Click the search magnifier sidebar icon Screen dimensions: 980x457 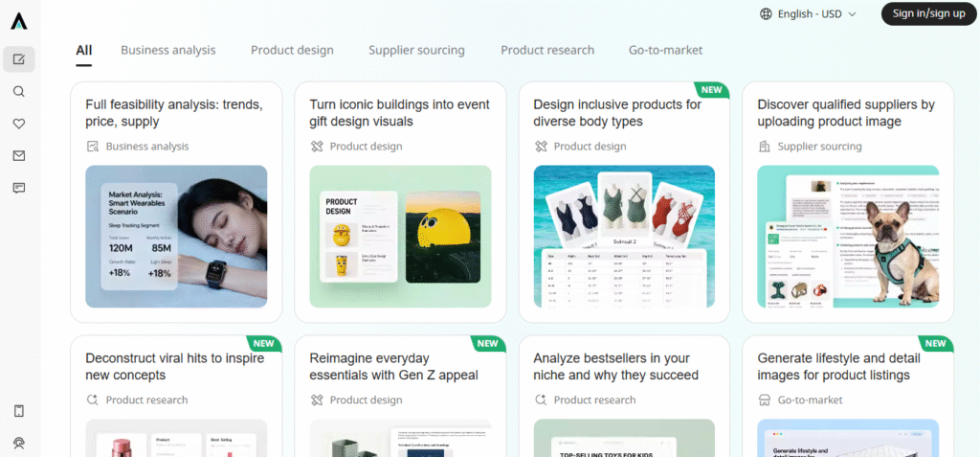pyautogui.click(x=19, y=92)
